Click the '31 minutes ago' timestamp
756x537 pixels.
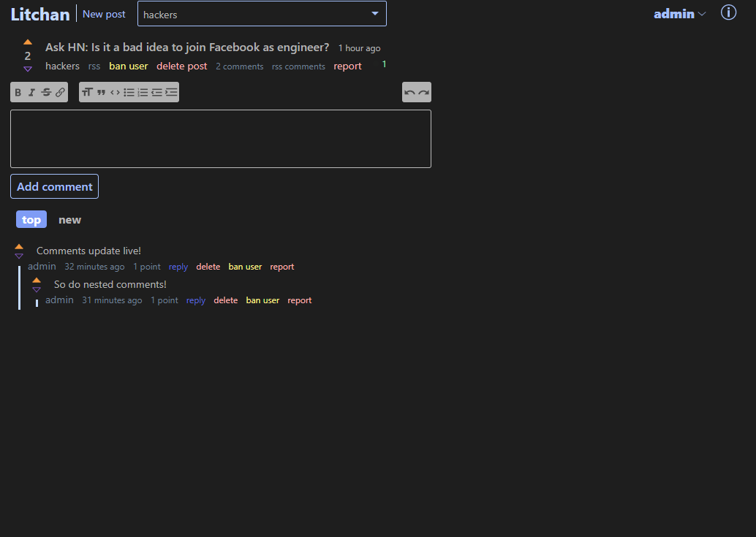tap(112, 300)
